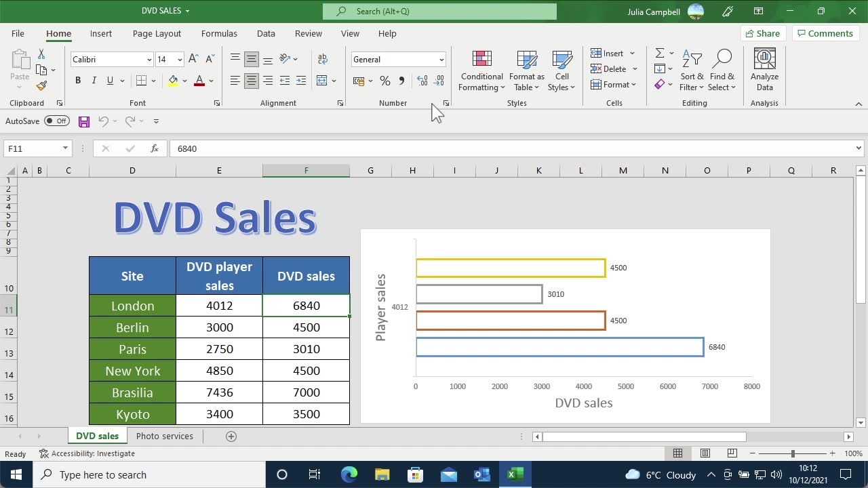Switch to the Photo services sheet
The width and height of the screenshot is (868, 488).
(164, 436)
